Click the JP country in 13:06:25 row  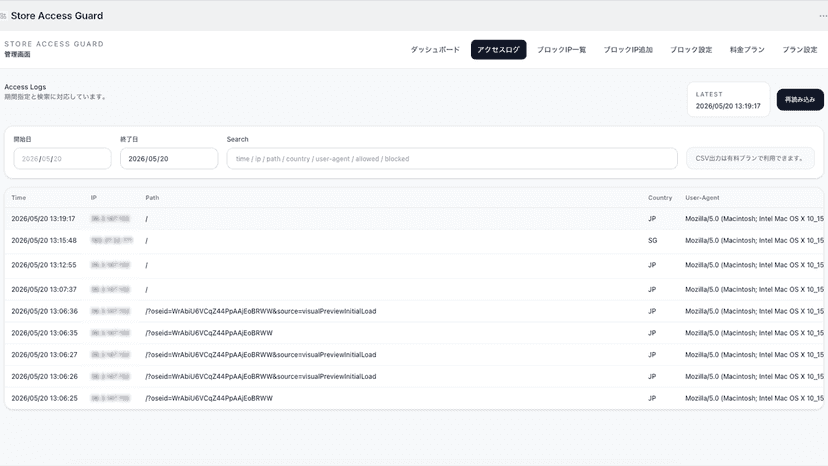tap(652, 398)
